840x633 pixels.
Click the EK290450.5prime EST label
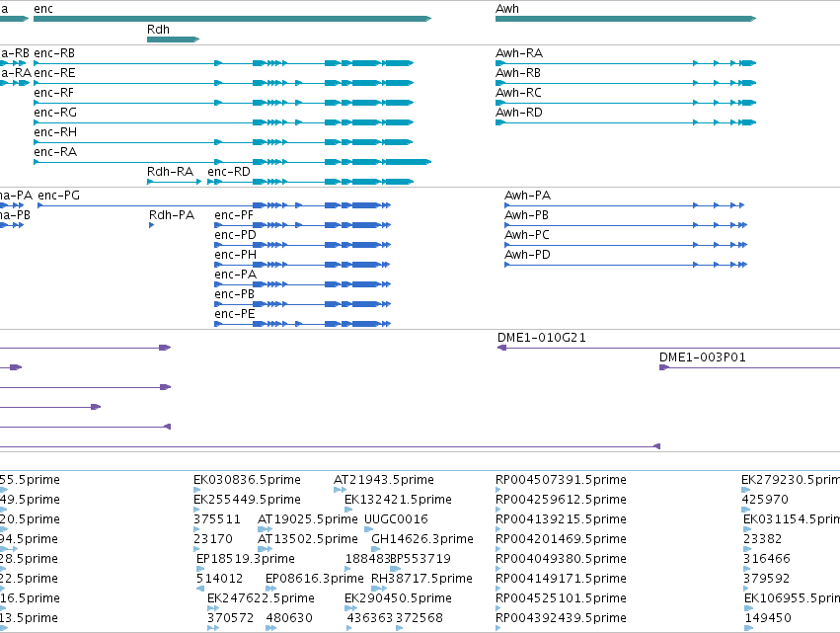pos(398,598)
